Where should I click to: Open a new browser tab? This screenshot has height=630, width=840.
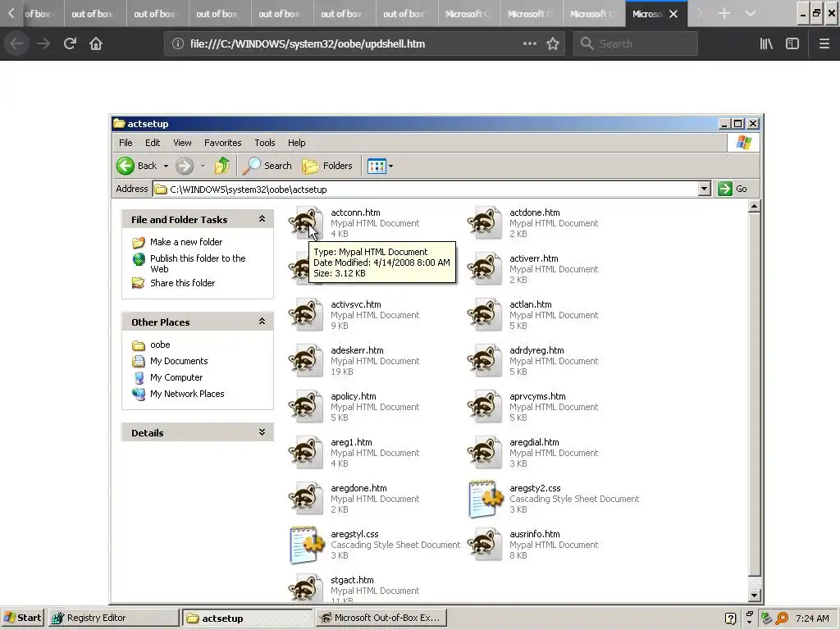pos(724,14)
